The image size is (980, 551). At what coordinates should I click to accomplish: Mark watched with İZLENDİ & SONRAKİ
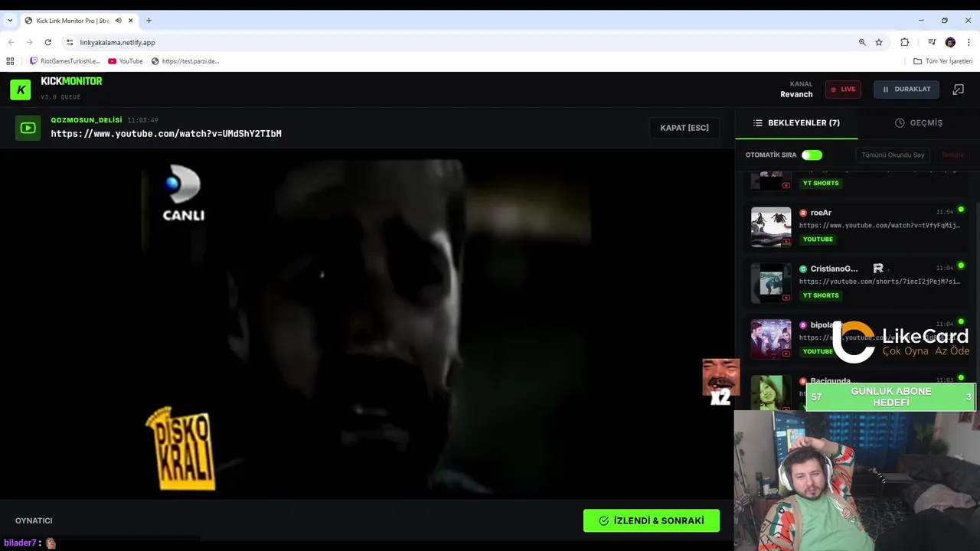pos(652,520)
